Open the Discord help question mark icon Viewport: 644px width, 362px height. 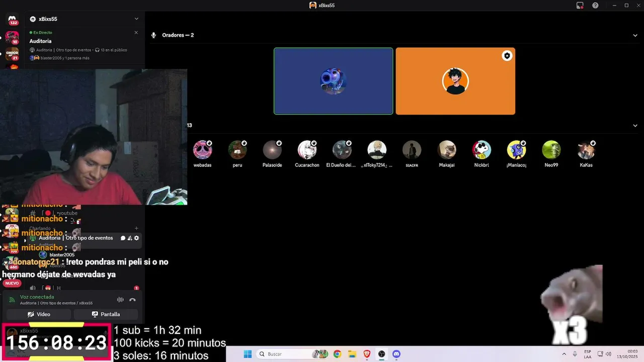point(595,5)
